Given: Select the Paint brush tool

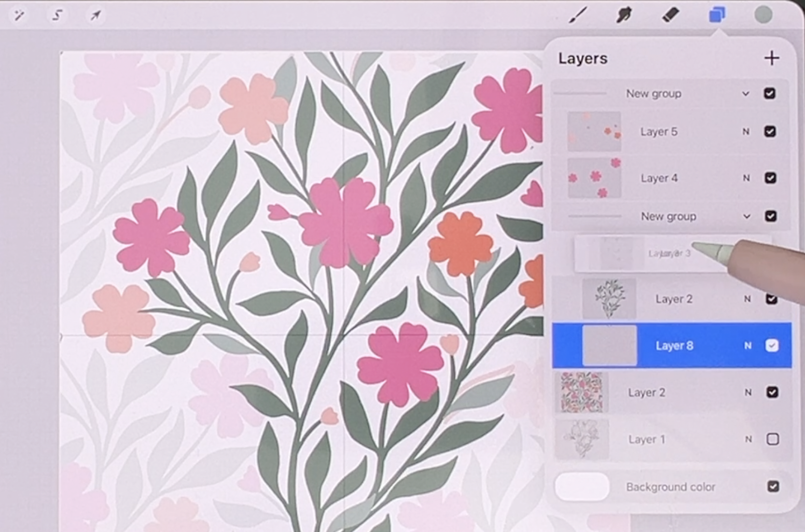Looking at the screenshot, I should [x=578, y=15].
